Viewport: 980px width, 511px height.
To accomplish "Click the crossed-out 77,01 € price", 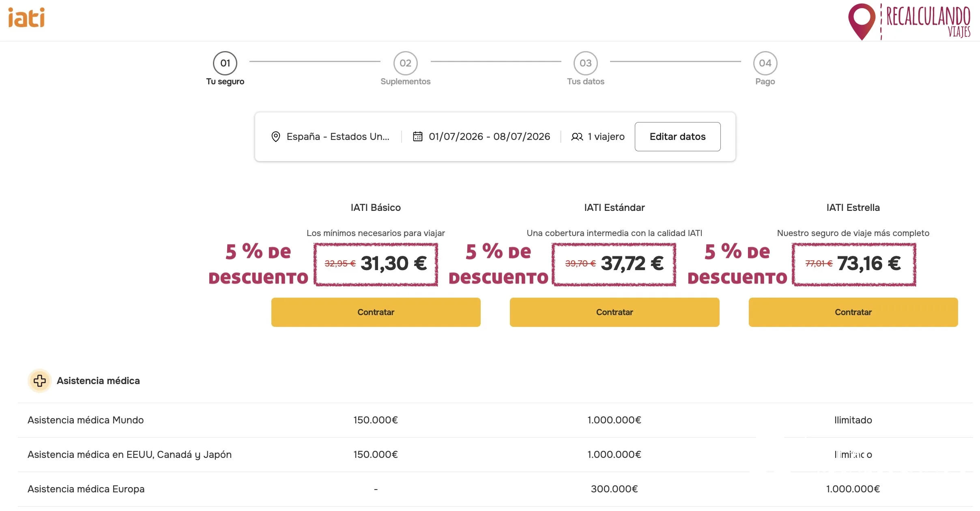I will (819, 264).
